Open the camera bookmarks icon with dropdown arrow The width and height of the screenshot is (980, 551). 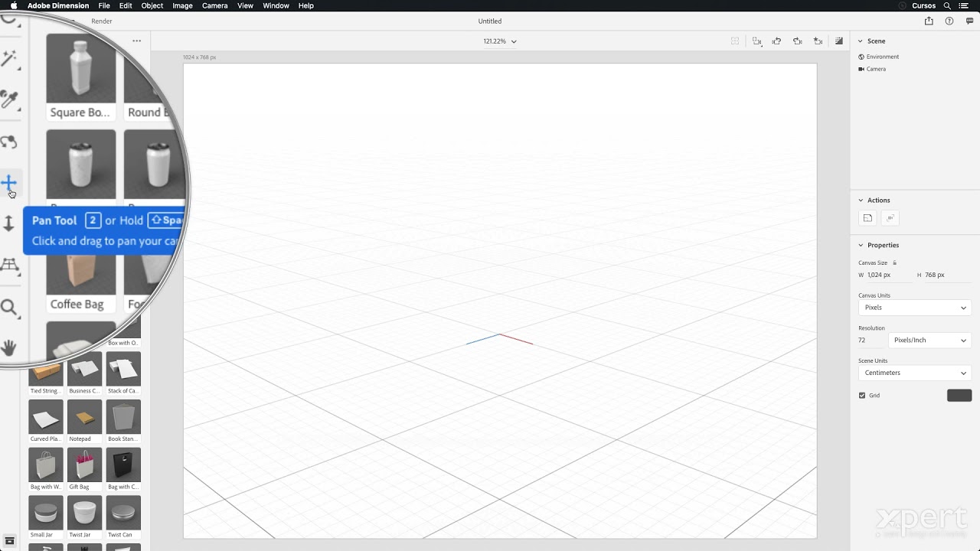(x=757, y=41)
